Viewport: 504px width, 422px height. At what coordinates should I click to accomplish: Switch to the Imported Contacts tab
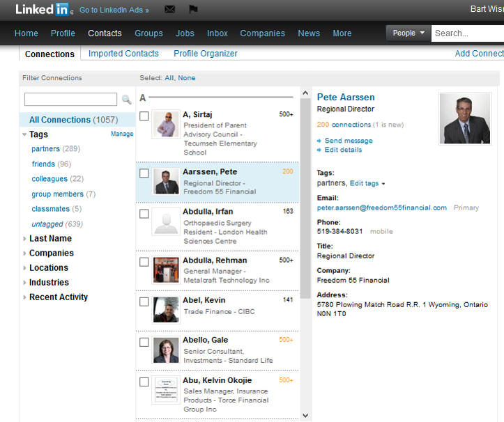(123, 54)
